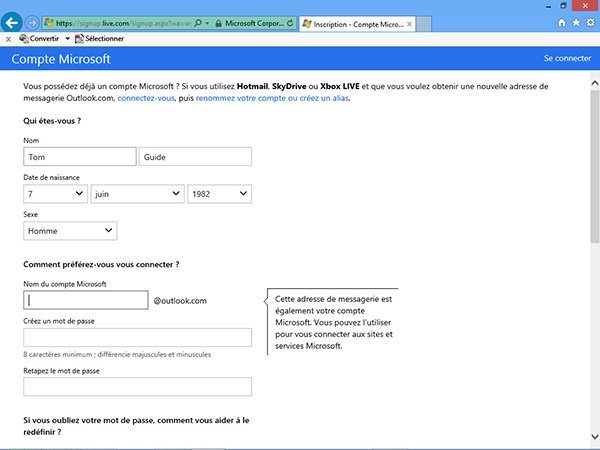Viewport: 600px width, 450px height.
Task: Close the Inscription - Compte Microsoft tab
Action: click(x=409, y=24)
